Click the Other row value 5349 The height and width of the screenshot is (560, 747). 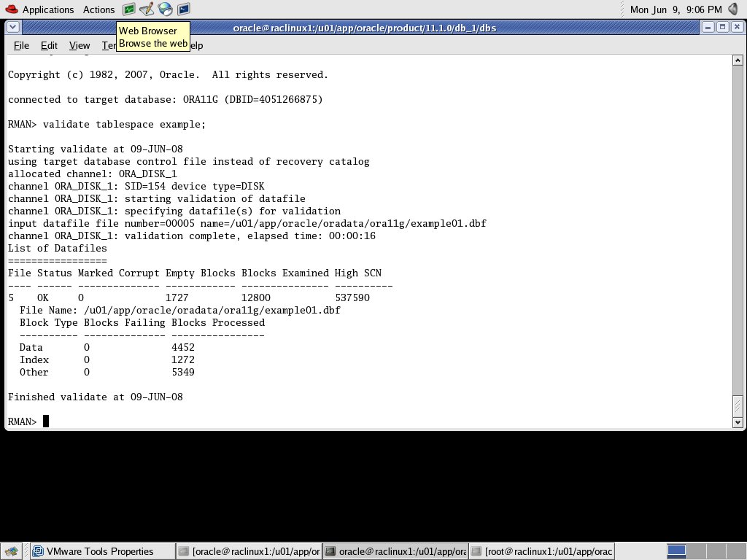(x=183, y=372)
